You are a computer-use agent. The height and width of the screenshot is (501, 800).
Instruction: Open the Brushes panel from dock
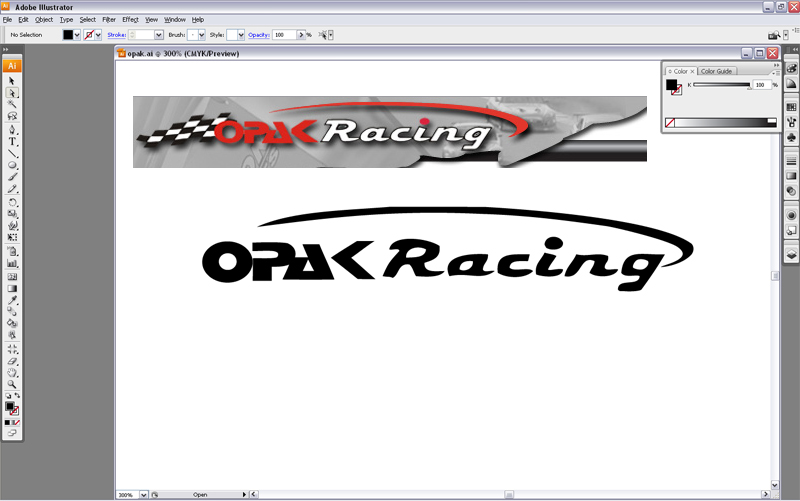coord(791,122)
